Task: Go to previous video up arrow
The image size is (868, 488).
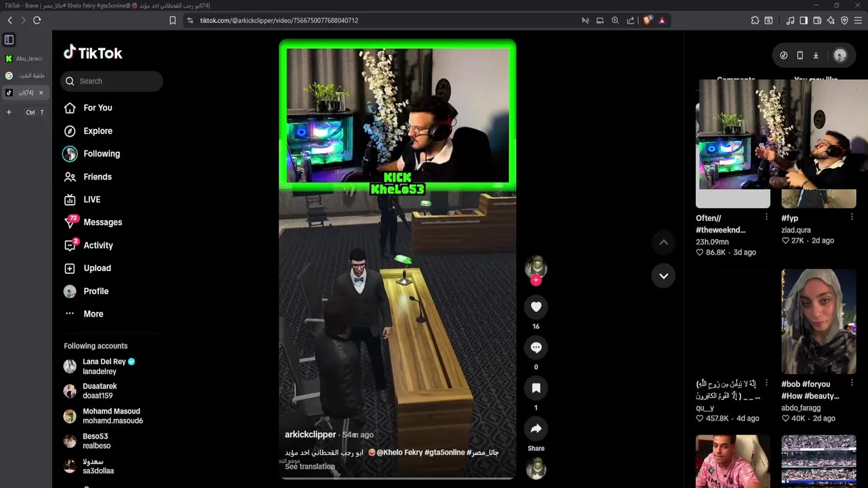Action: point(663,243)
